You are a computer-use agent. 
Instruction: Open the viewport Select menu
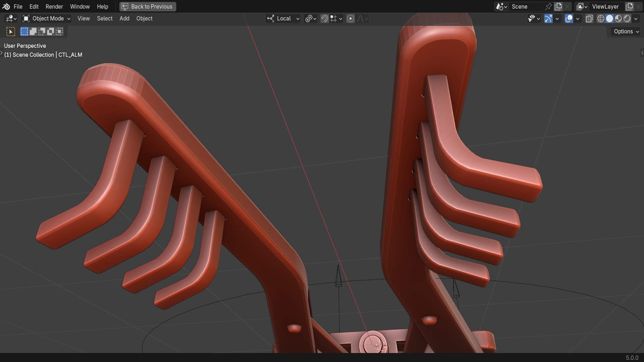105,18
